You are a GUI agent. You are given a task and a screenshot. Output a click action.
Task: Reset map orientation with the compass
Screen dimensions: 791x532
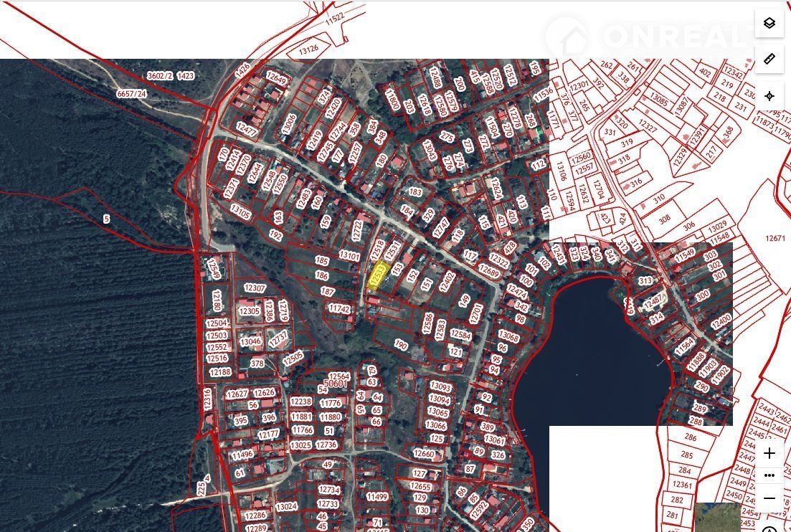[x=769, y=529]
